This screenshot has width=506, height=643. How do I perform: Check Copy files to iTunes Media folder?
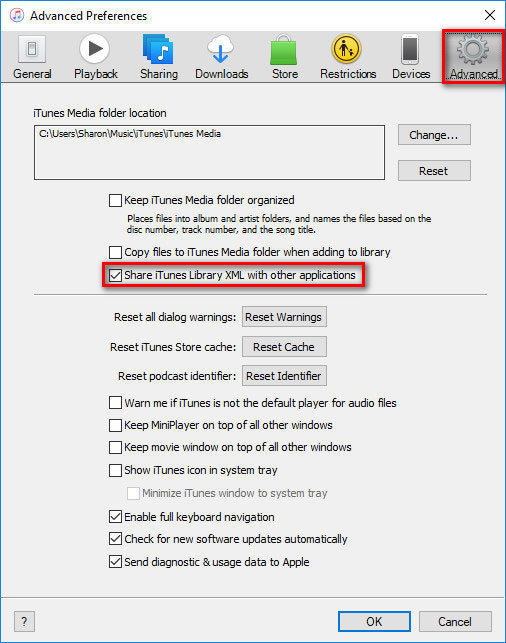tap(115, 252)
